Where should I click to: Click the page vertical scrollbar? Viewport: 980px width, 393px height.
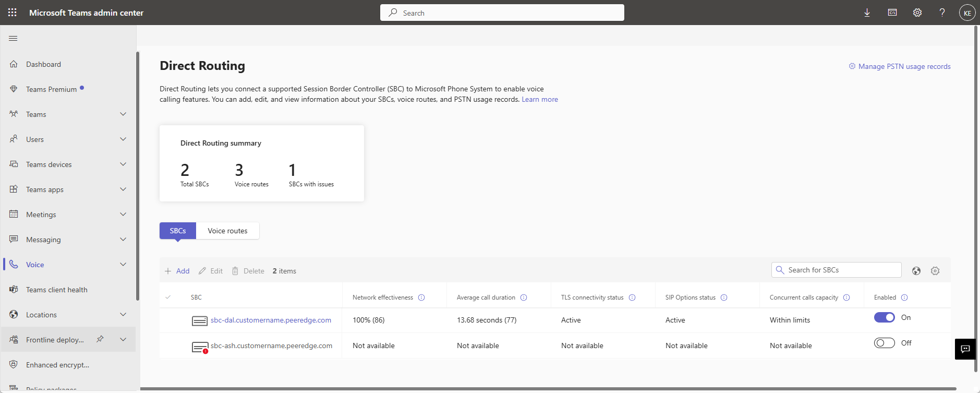coord(976,198)
